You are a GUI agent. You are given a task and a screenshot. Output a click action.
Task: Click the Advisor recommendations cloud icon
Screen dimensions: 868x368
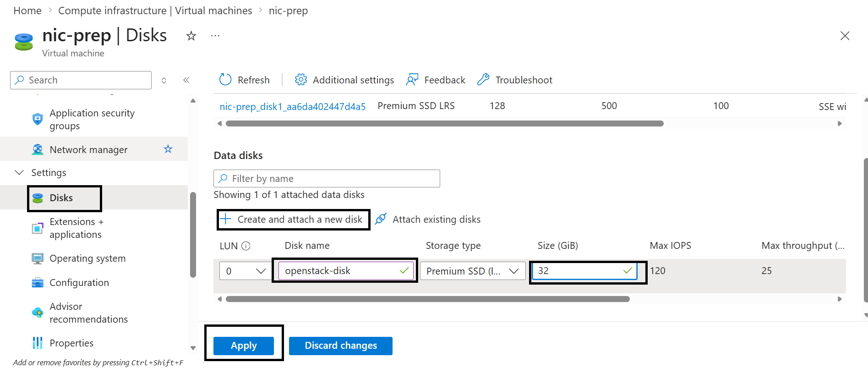tap(38, 313)
